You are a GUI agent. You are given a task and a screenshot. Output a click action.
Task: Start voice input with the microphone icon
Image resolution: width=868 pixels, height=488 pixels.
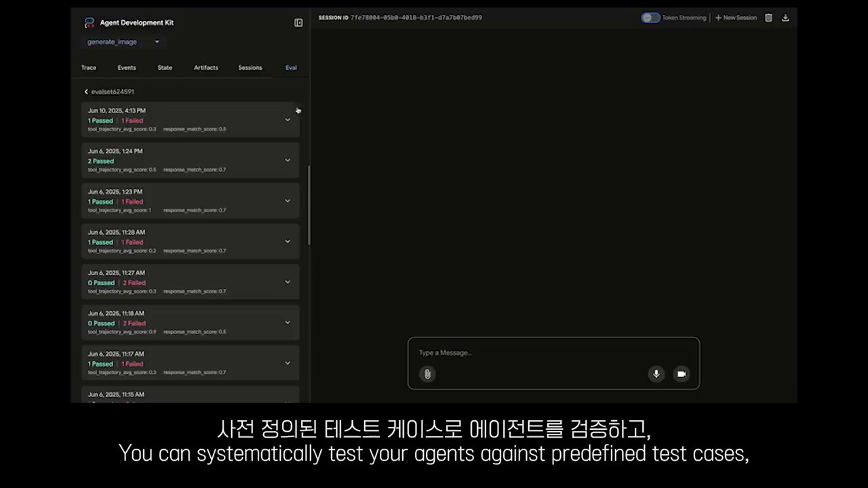(656, 373)
